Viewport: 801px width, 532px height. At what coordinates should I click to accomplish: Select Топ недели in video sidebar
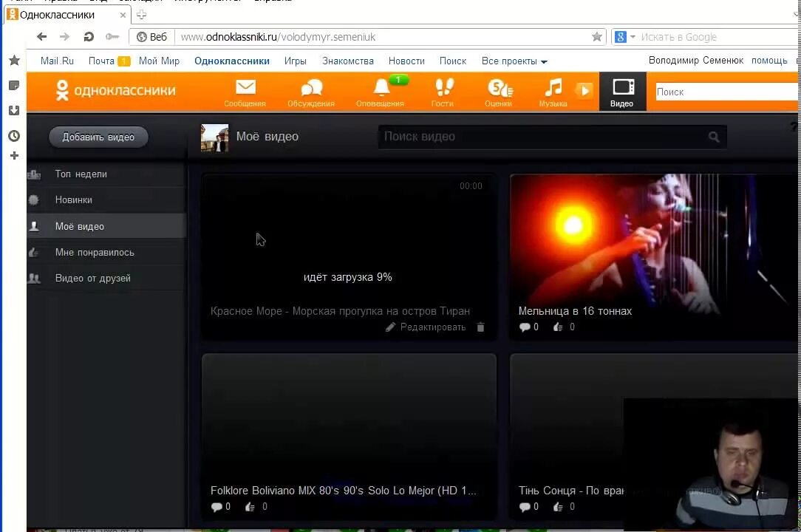point(106,174)
